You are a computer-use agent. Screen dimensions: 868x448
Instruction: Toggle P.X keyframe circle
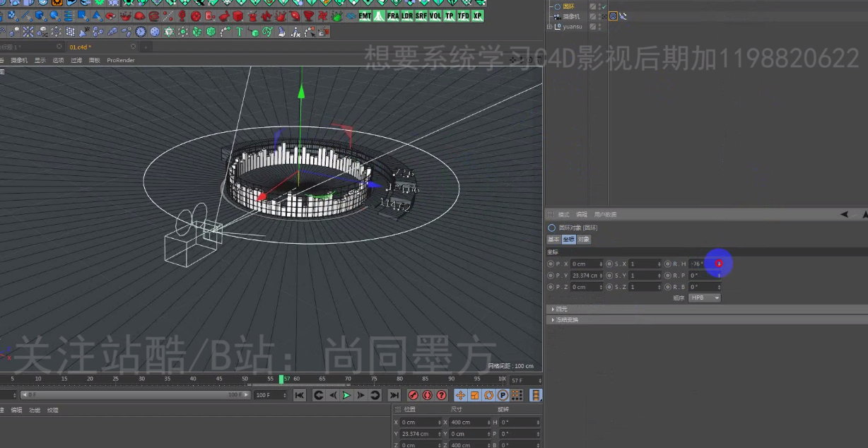tap(551, 264)
